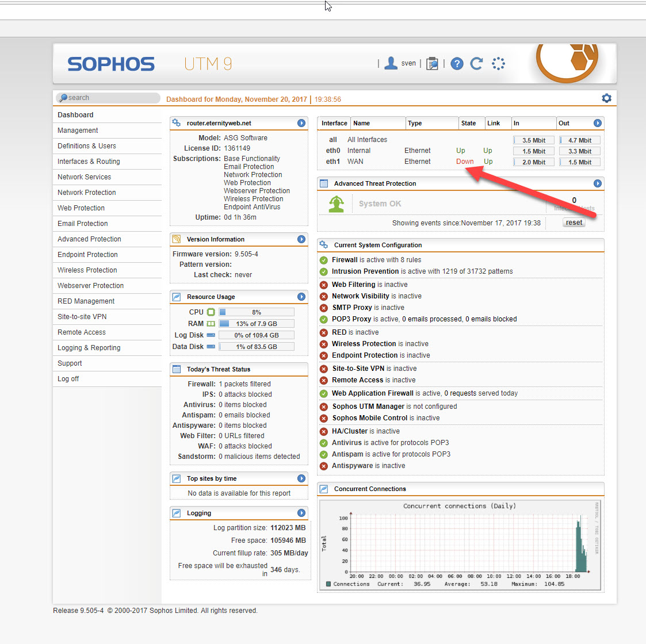Click the dashboard time 19:38:56
The width and height of the screenshot is (646, 644).
[327, 99]
